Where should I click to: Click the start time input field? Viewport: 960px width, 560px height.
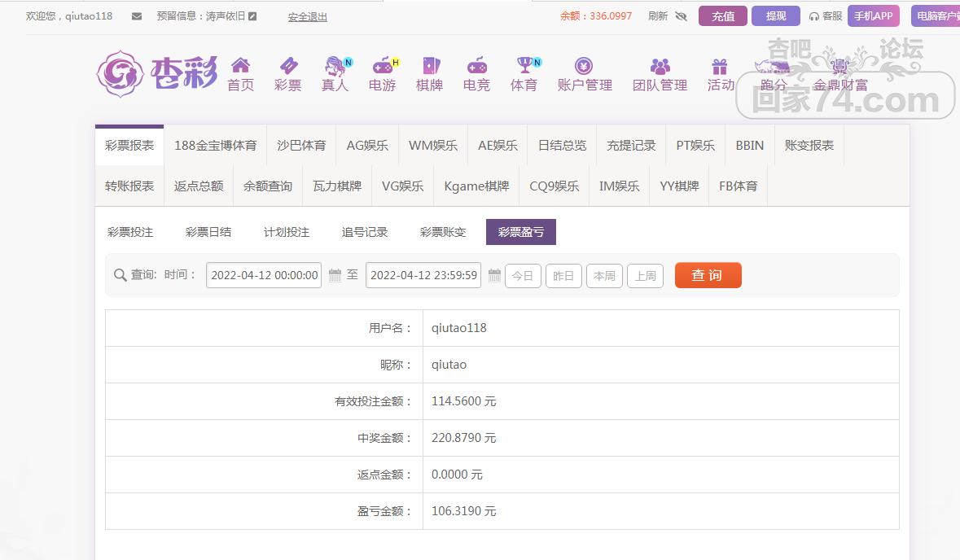point(264,275)
